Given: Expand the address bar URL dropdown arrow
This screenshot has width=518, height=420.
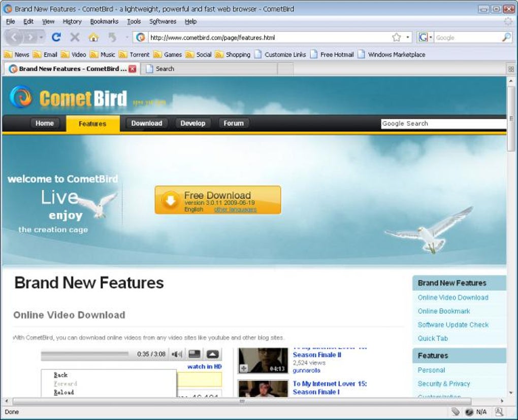Looking at the screenshot, I should [x=408, y=37].
